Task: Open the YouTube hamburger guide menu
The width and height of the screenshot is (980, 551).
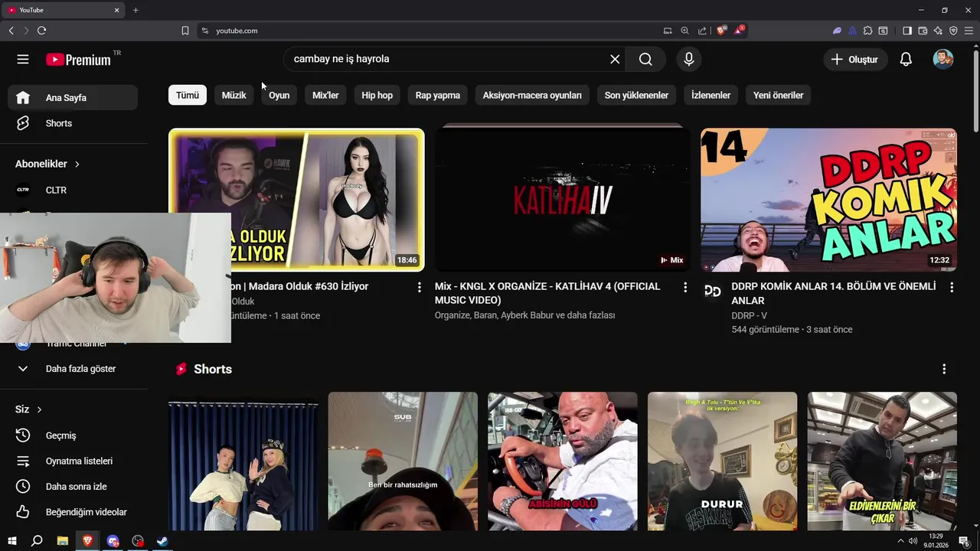Action: (23, 59)
